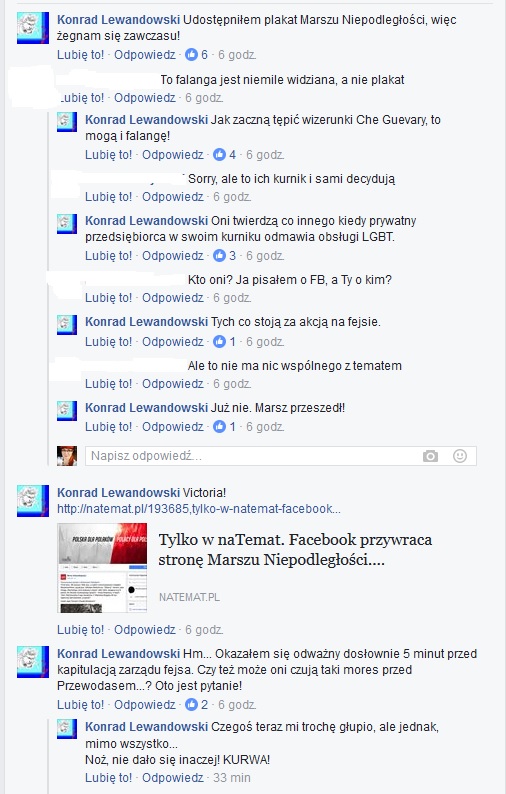Open Konrad Lewandowski profile from the Victoria comment
The image size is (506, 794).
click(119, 493)
